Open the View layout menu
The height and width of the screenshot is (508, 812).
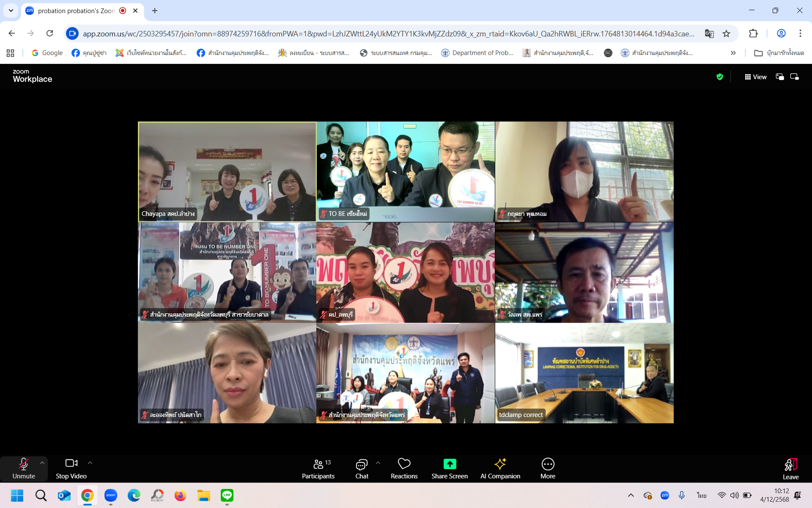point(755,77)
